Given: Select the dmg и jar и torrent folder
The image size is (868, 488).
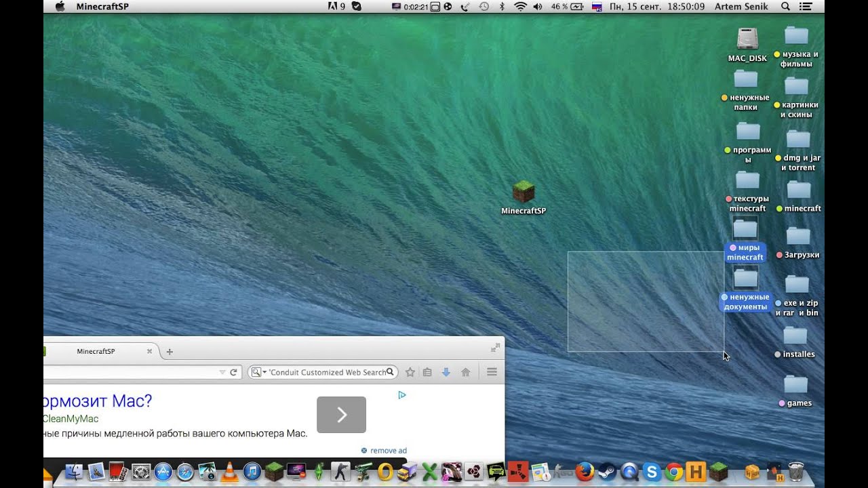Looking at the screenshot, I should (797, 150).
